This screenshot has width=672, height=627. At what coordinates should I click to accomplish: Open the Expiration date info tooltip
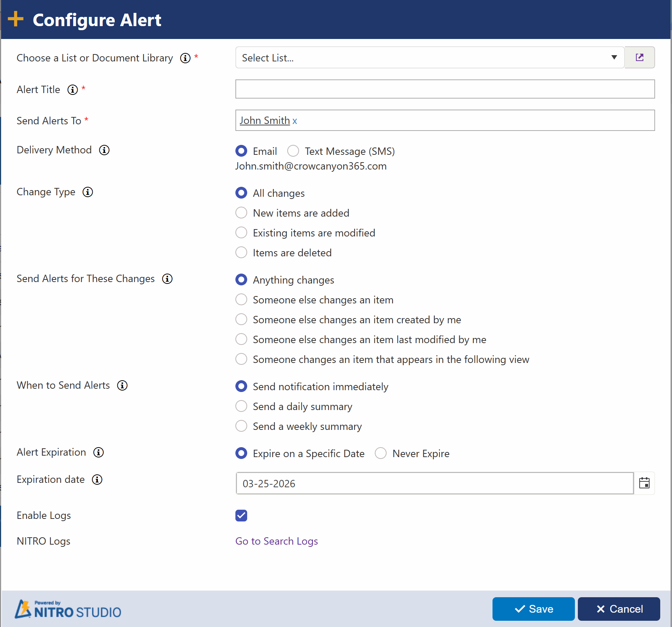(x=97, y=480)
